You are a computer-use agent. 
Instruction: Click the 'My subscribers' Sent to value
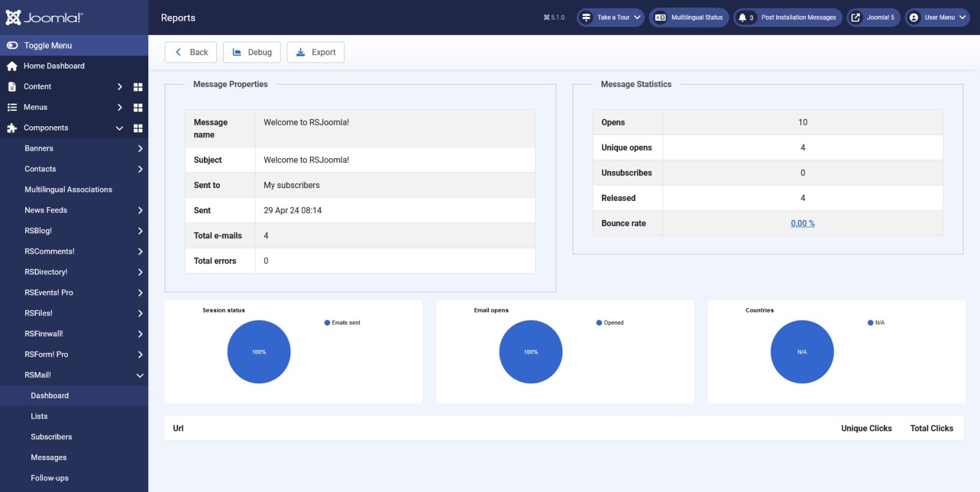pyautogui.click(x=292, y=185)
